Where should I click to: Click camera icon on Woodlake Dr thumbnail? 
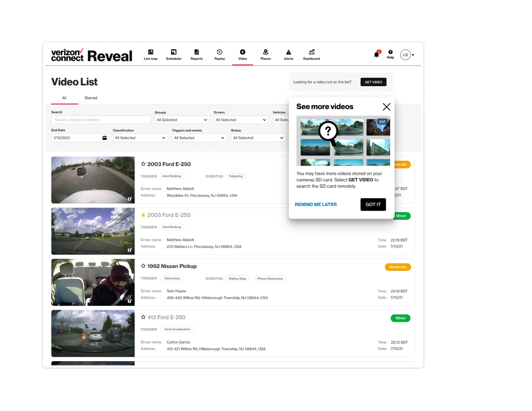(130, 199)
